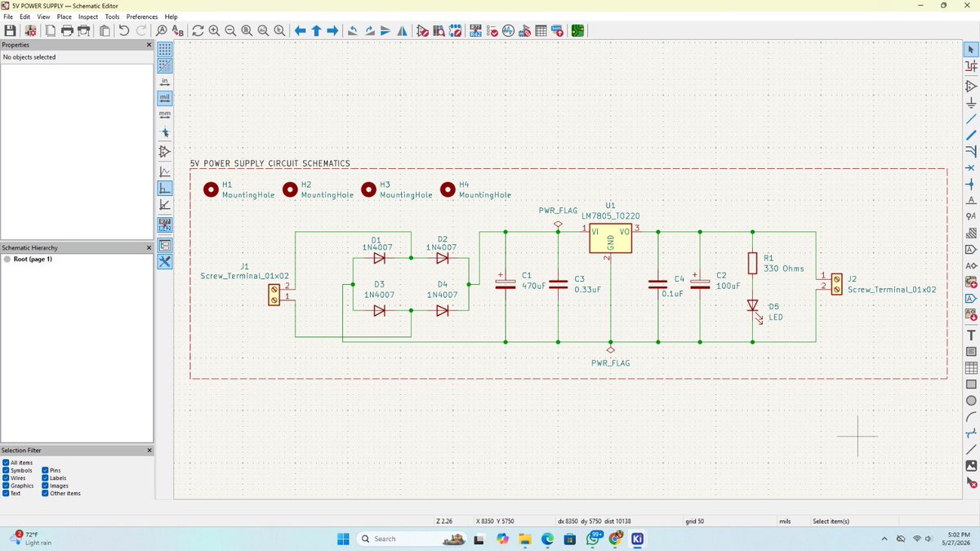
Task: Run the Electrical Rules Checker icon
Action: coord(492,30)
